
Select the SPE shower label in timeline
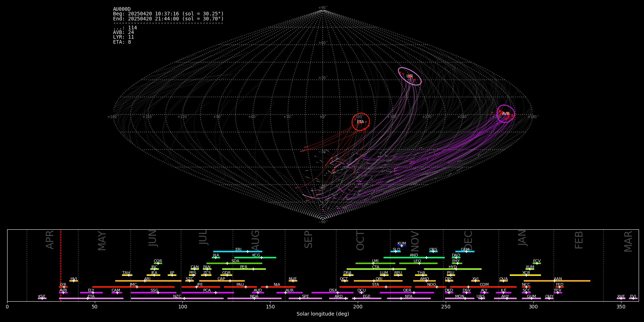tap(305, 297)
